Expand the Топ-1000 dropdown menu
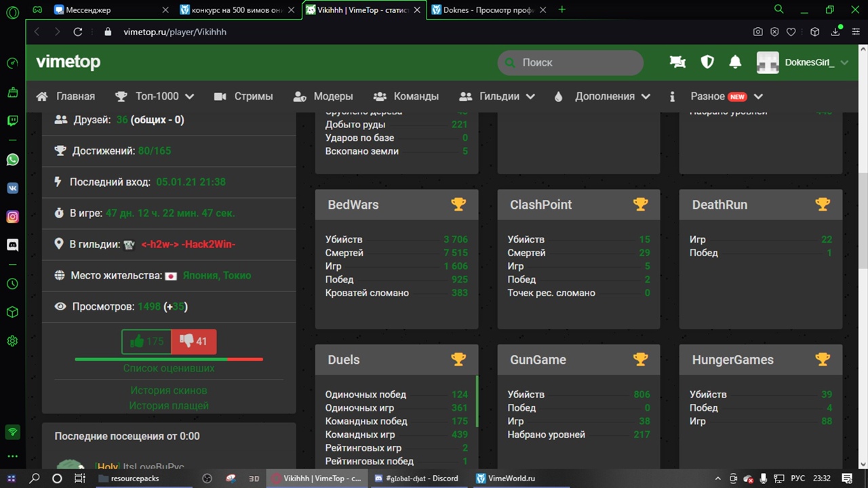 click(x=155, y=96)
